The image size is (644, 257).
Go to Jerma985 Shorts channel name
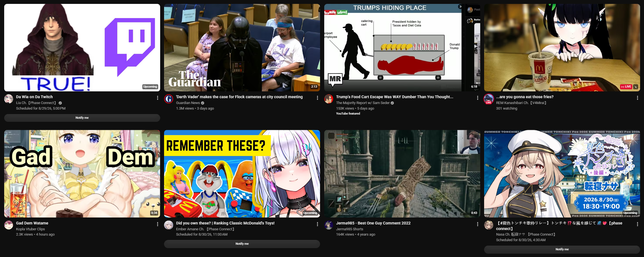click(350, 229)
